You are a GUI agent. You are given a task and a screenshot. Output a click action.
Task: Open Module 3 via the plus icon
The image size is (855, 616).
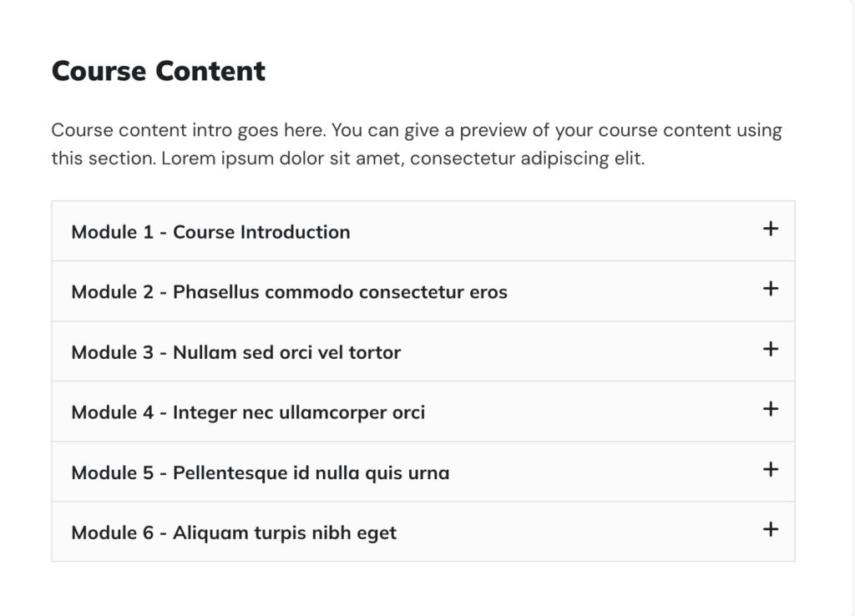[x=770, y=349]
